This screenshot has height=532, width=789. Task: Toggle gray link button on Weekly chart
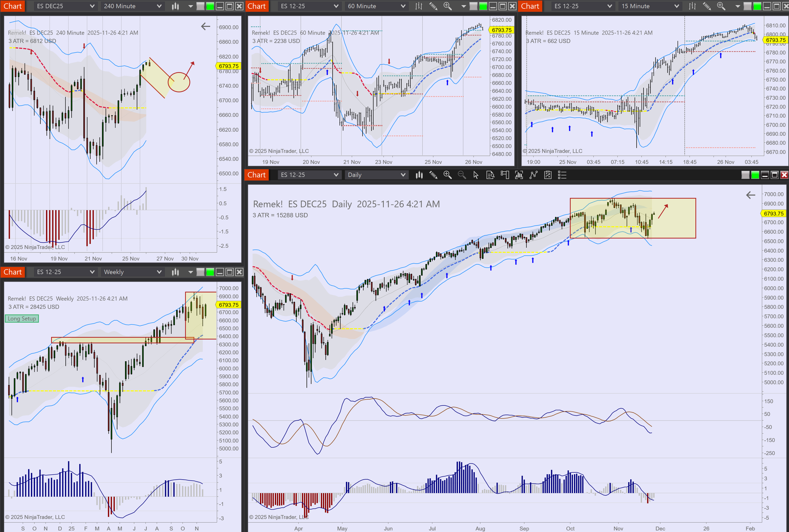tap(200, 272)
